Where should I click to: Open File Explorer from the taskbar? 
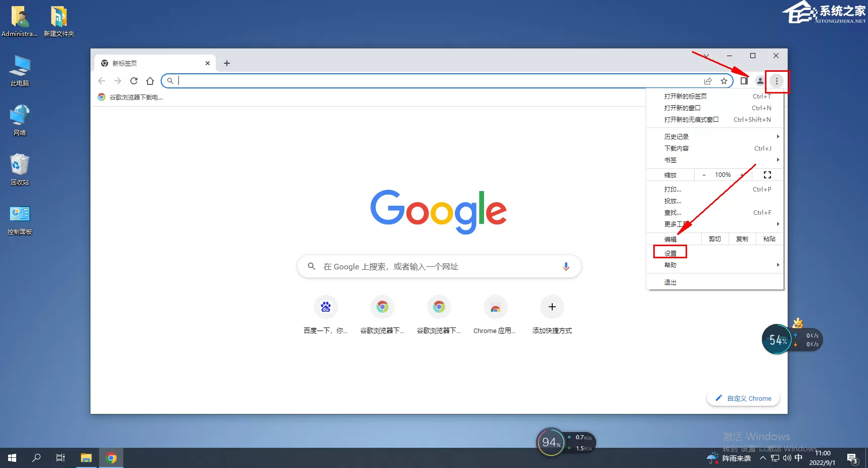(86, 458)
